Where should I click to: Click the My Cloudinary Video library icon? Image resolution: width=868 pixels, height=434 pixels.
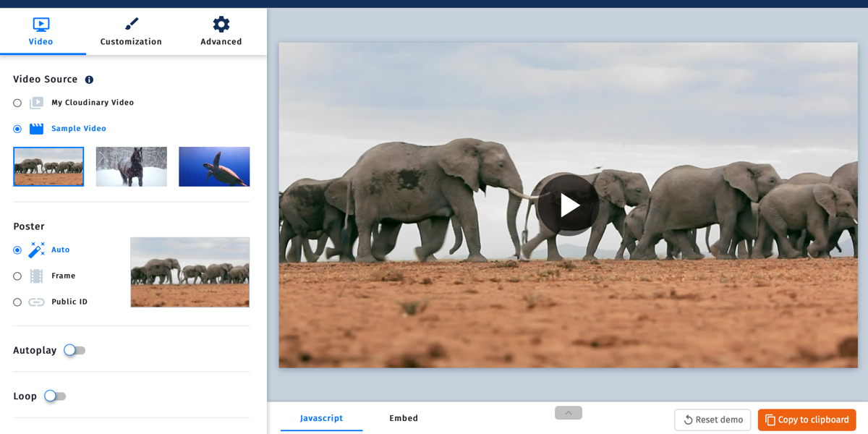[36, 103]
